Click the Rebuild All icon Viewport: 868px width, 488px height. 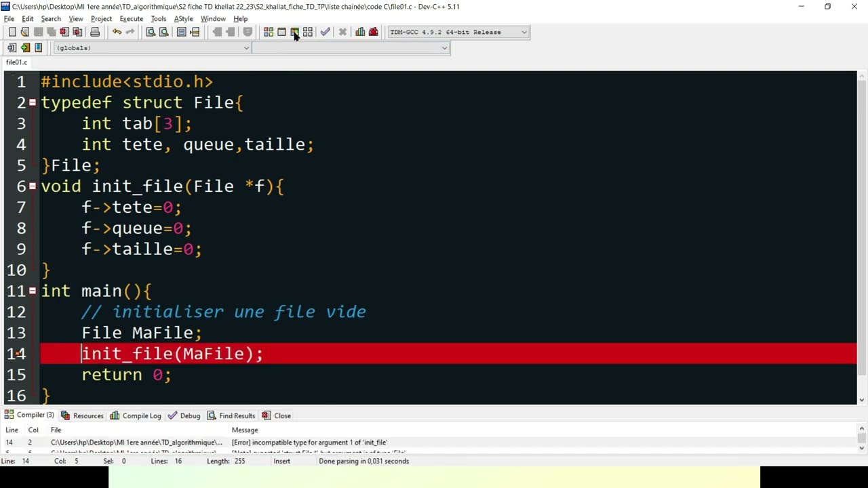pyautogui.click(x=307, y=32)
